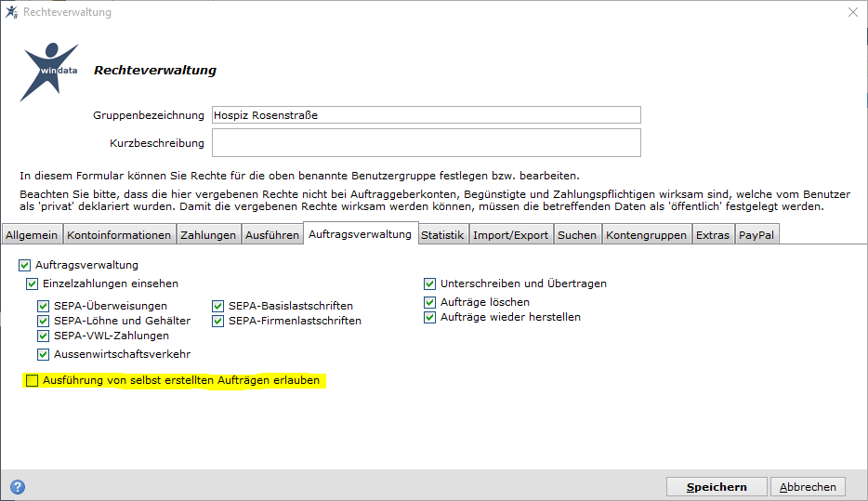Go to the Ausführen tab
The height and width of the screenshot is (501, 868).
click(x=271, y=235)
